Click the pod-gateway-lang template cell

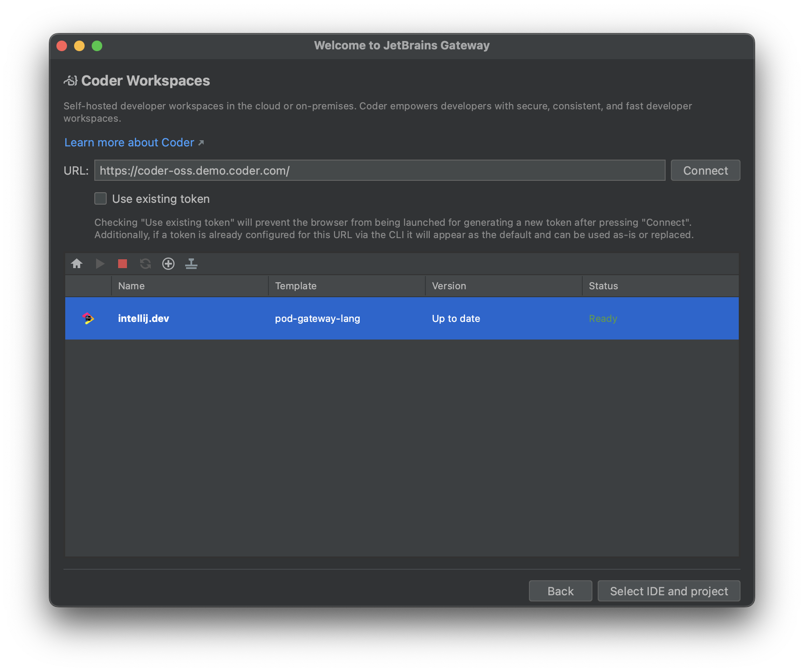[x=317, y=318]
